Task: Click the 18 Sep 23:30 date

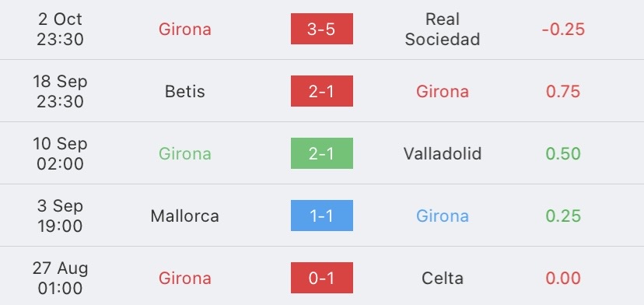Action: point(60,91)
